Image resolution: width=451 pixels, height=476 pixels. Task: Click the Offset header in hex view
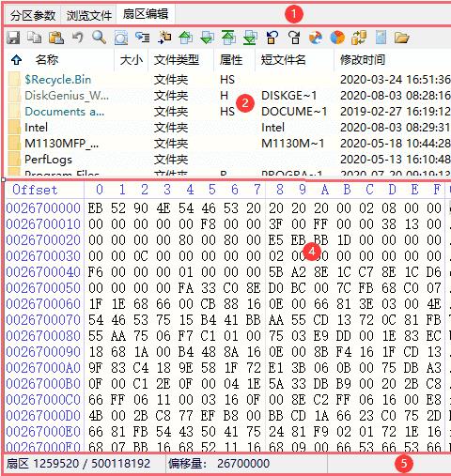point(35,190)
